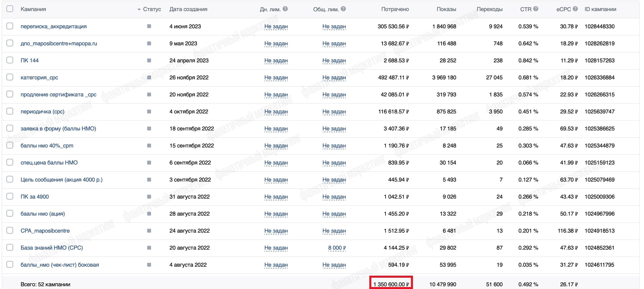
Task: Edit the 8 000 ₽ total limit value
Action: (x=337, y=248)
